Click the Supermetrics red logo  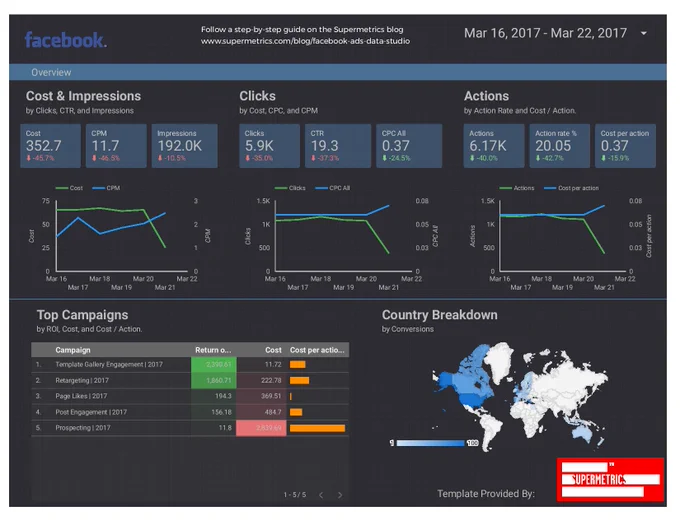click(x=610, y=480)
